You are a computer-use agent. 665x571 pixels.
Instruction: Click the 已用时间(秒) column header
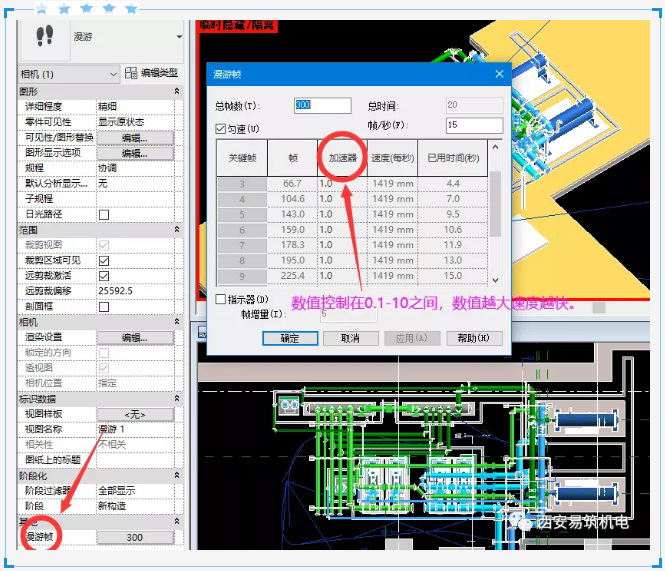[453, 158]
